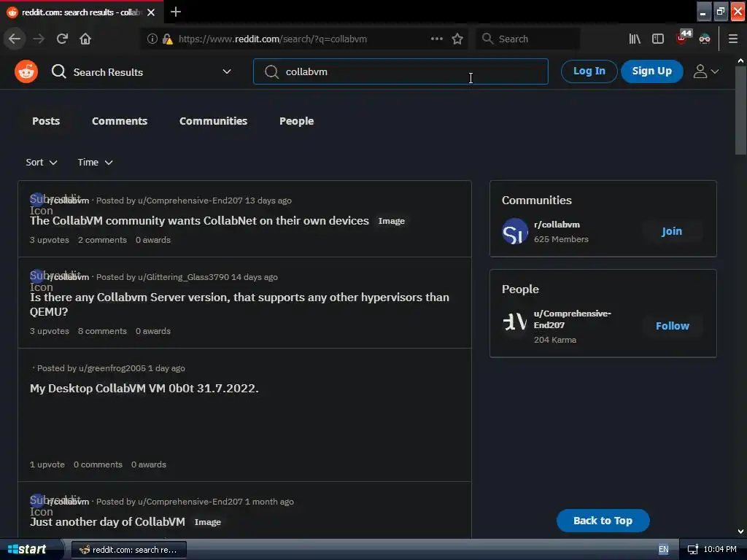This screenshot has height=560, width=747.
Task: Follow u/Comprehensive-End207
Action: (x=672, y=326)
